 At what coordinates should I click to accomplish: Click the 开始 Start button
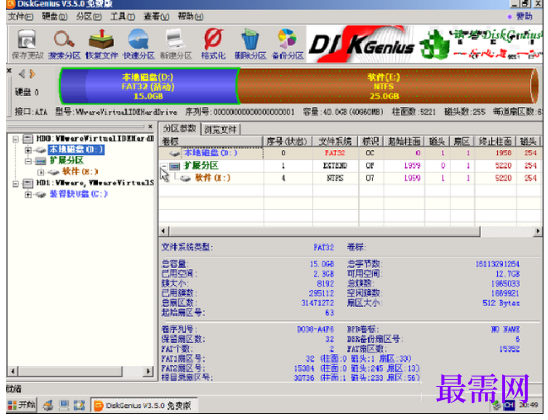(22, 405)
